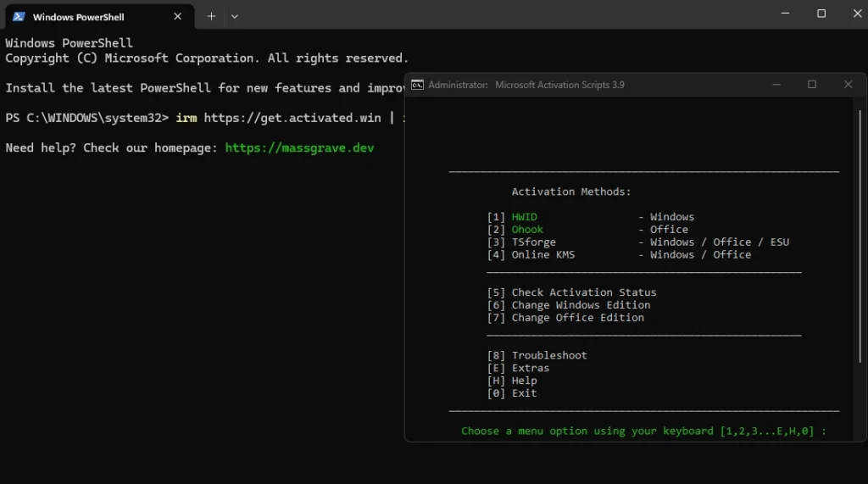Viewport: 868px width, 484px height.
Task: Click the 'Choose a menu option' prompt
Action: coord(644,431)
